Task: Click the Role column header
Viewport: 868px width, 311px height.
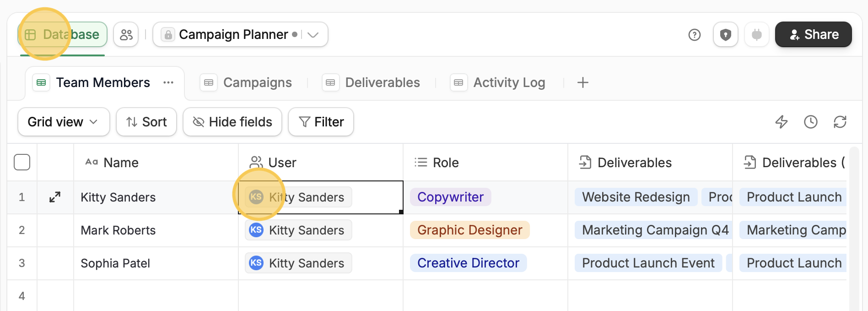Action: [x=485, y=163]
